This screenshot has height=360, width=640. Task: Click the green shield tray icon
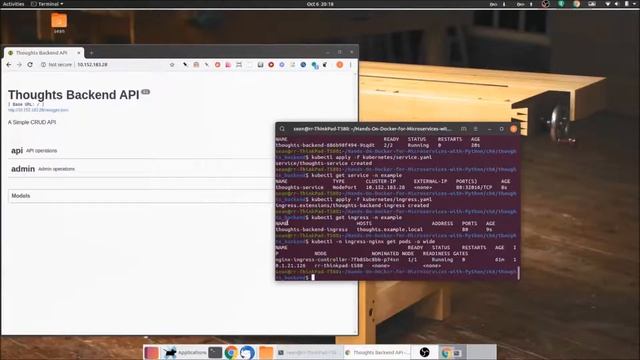[x=562, y=4]
